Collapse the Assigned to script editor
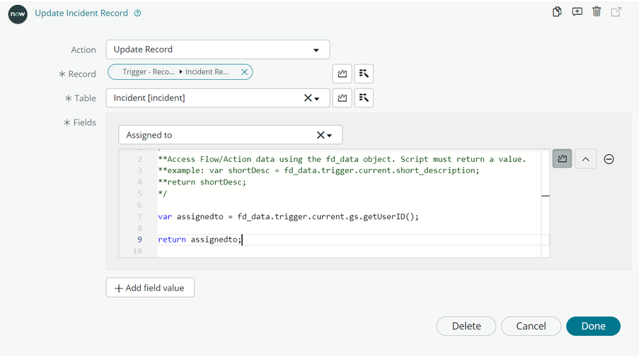Viewport: 639px width, 364px height. (x=586, y=159)
